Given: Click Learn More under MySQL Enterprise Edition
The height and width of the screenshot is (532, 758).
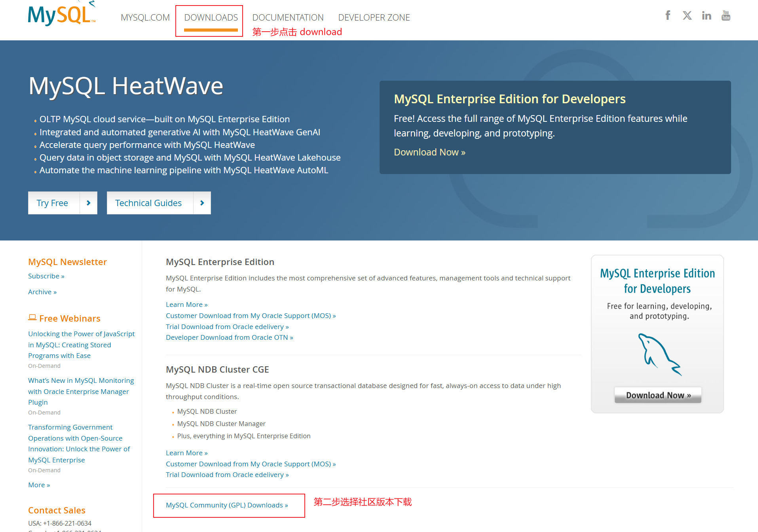Looking at the screenshot, I should [x=187, y=305].
